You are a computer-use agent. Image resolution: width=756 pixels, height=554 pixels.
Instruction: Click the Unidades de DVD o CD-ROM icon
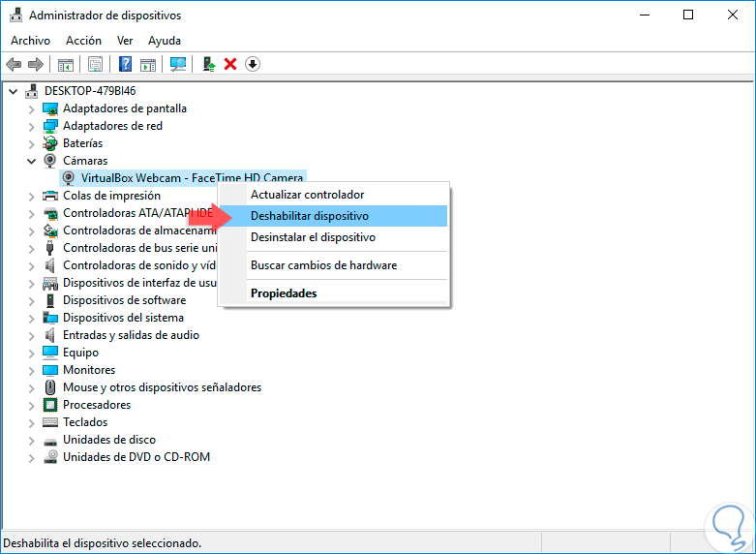(x=50, y=457)
